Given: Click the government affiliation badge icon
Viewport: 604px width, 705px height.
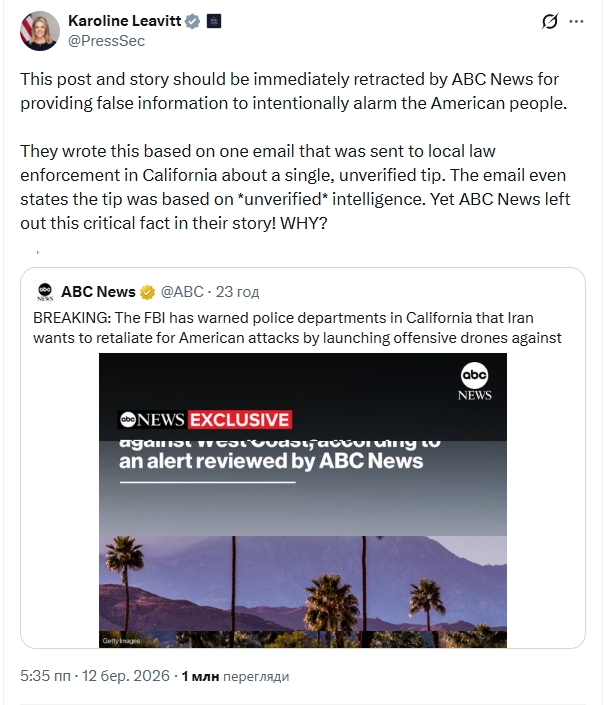Looking at the screenshot, I should [214, 21].
